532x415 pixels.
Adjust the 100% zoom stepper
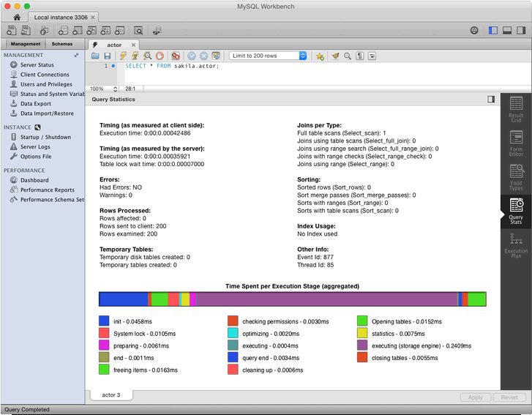[115, 89]
